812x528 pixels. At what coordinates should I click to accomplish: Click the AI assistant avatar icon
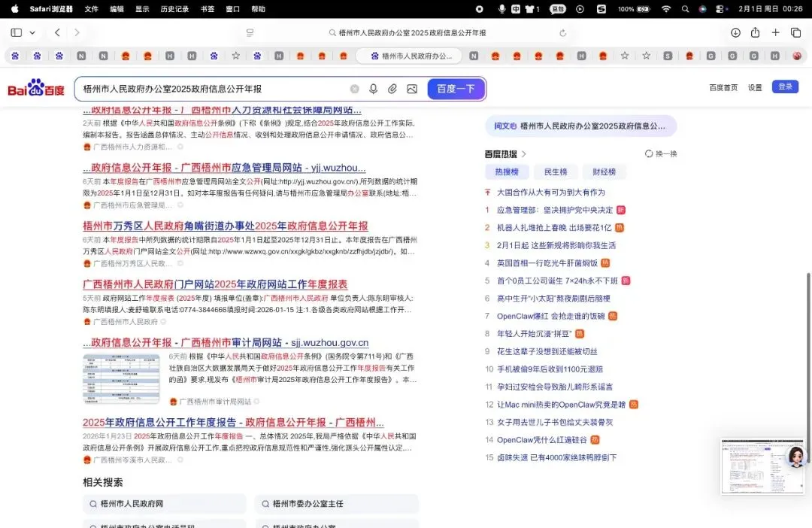pos(795,457)
